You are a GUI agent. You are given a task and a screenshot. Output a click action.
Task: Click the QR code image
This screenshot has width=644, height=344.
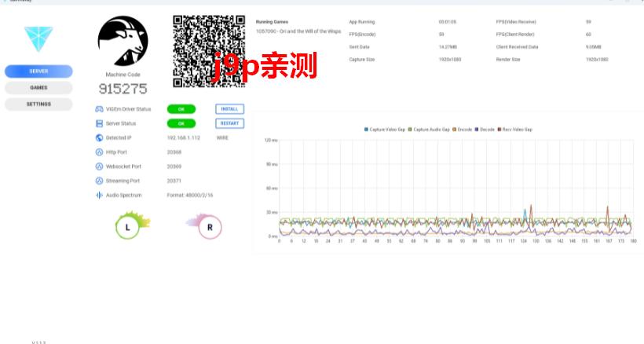point(209,50)
